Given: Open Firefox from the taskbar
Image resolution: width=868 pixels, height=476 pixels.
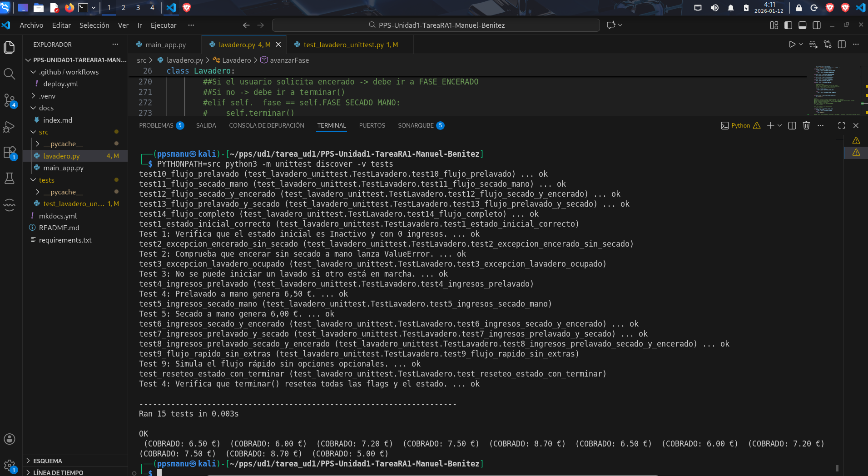Looking at the screenshot, I should (x=69, y=8).
